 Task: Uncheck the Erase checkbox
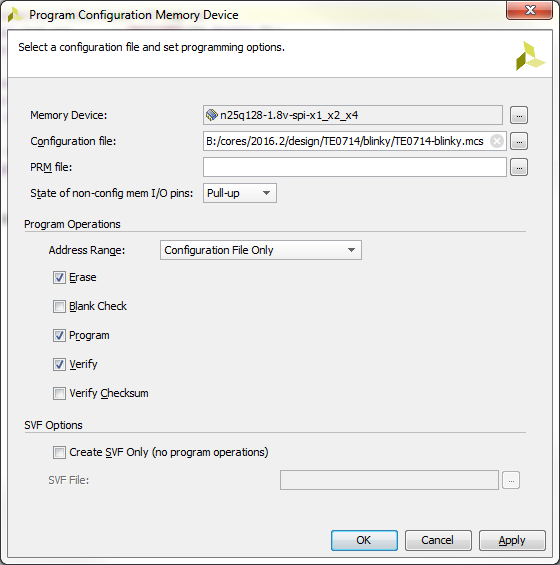click(59, 277)
